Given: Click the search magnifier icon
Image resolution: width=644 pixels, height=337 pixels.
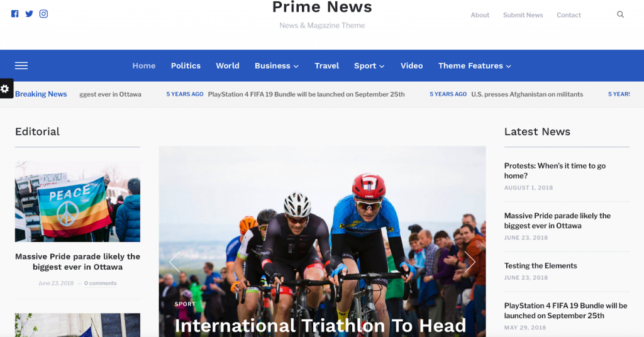Looking at the screenshot, I should pyautogui.click(x=620, y=15).
